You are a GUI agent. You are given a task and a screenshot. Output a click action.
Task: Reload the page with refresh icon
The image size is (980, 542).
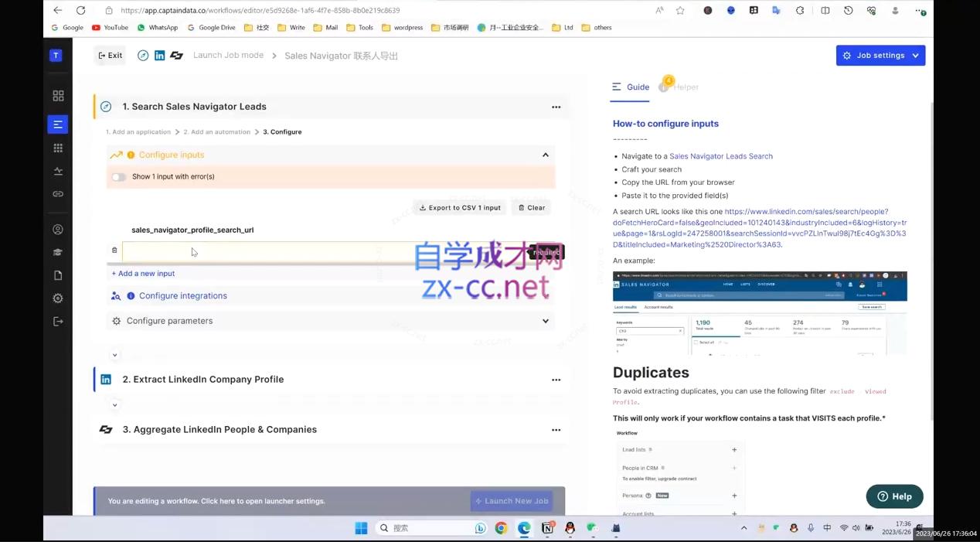(x=80, y=11)
